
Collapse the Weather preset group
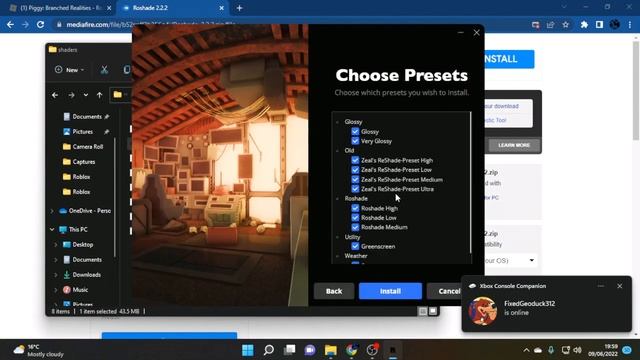(x=337, y=256)
